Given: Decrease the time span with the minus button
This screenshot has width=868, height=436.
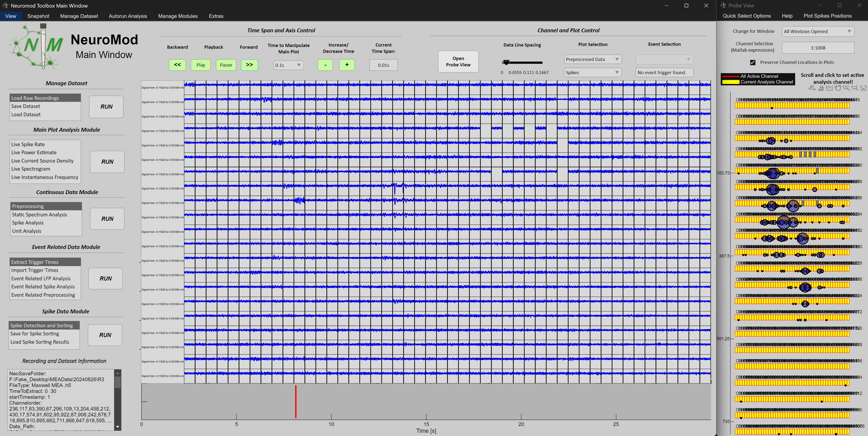Looking at the screenshot, I should point(325,65).
